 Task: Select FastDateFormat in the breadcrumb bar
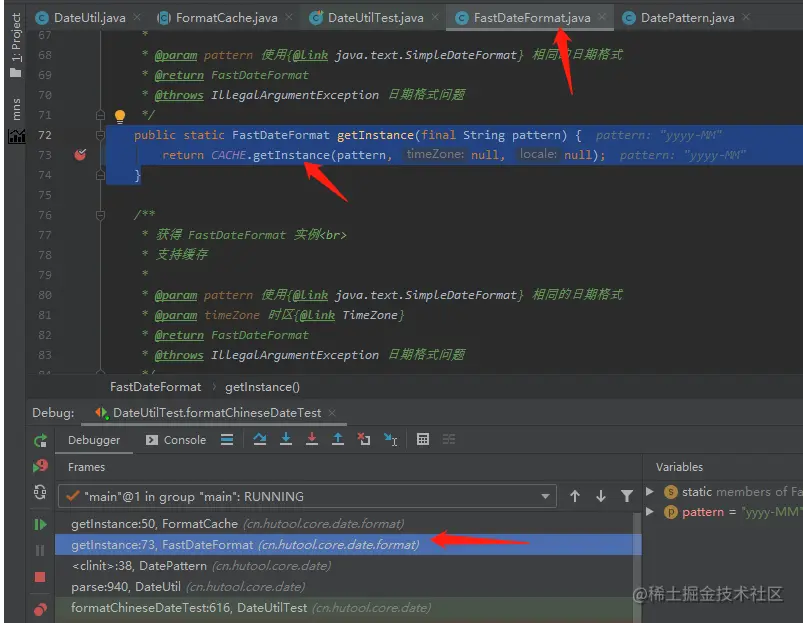155,387
